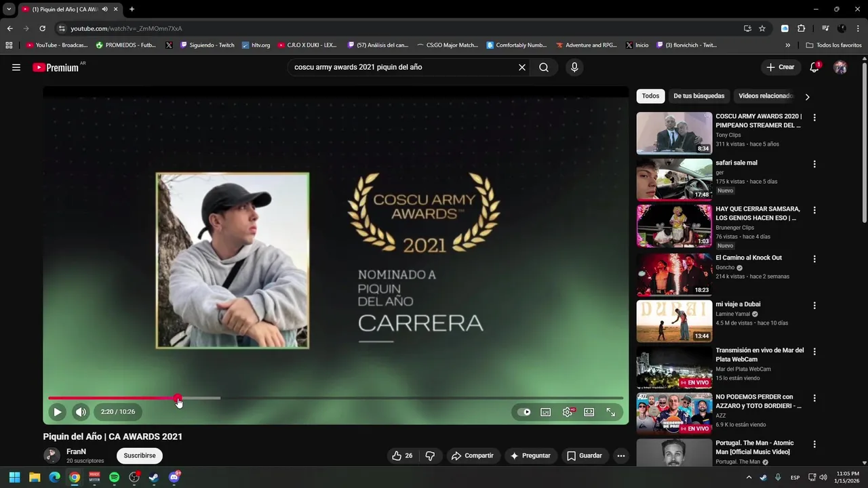The height and width of the screenshot is (488, 868).
Task: Dislike the video
Action: [430, 455]
